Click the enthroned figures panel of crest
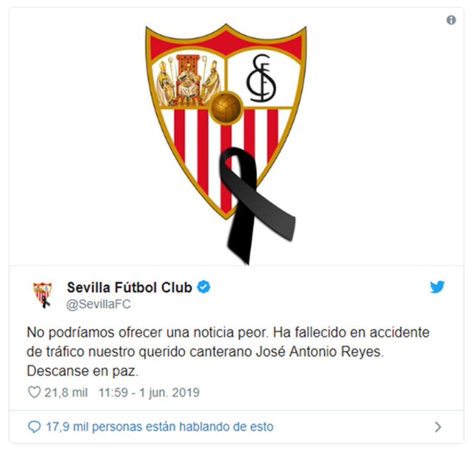Viewport: 476px width, 453px height. [188, 81]
